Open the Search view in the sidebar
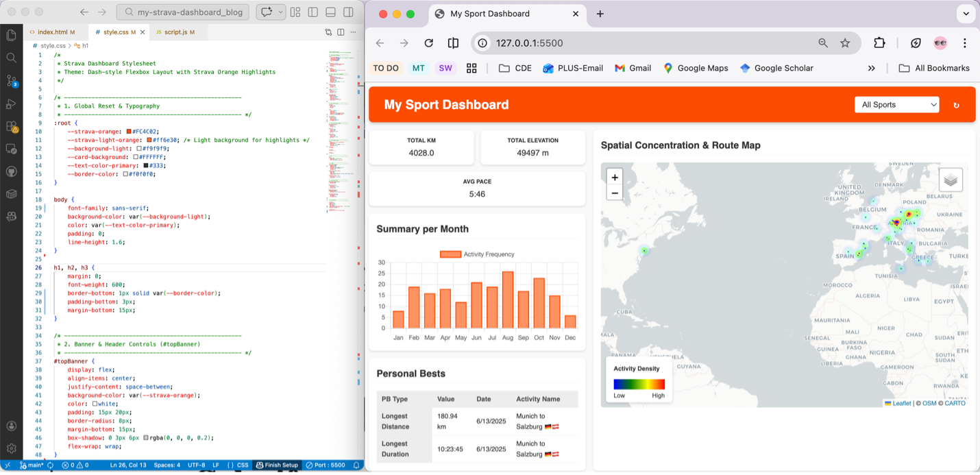The height and width of the screenshot is (475, 980). 12,58
